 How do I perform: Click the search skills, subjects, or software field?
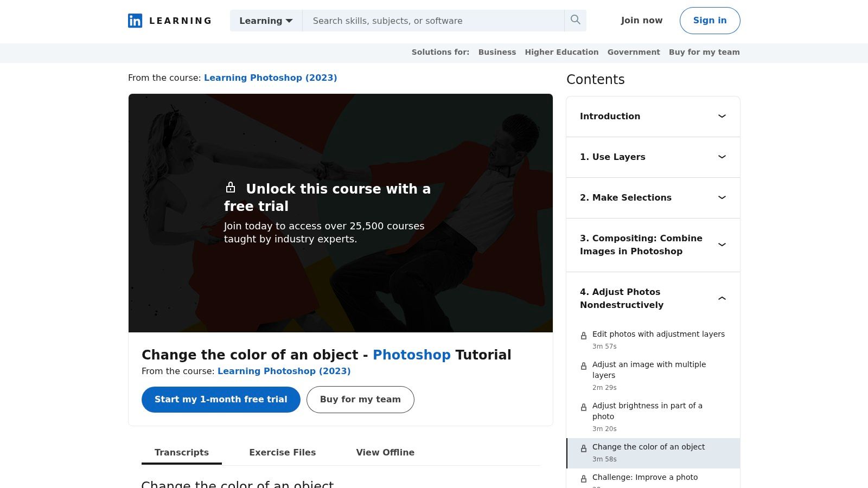point(433,21)
